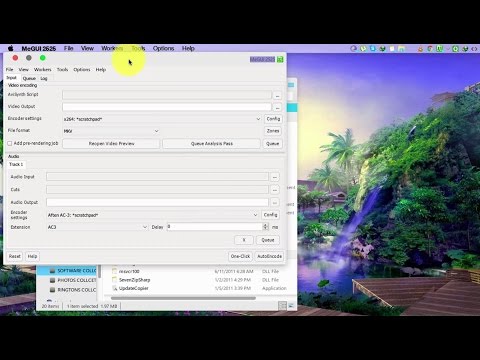Viewport: 480px width, 360px height.
Task: Select the Track 1 audio tab
Action: [16, 164]
